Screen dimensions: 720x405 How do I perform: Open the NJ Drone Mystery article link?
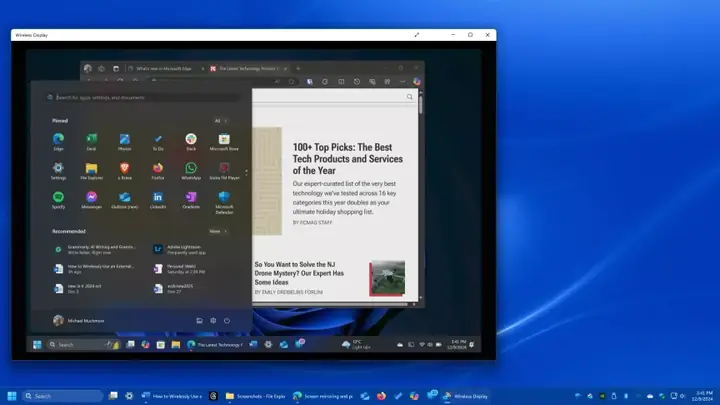[x=299, y=273]
